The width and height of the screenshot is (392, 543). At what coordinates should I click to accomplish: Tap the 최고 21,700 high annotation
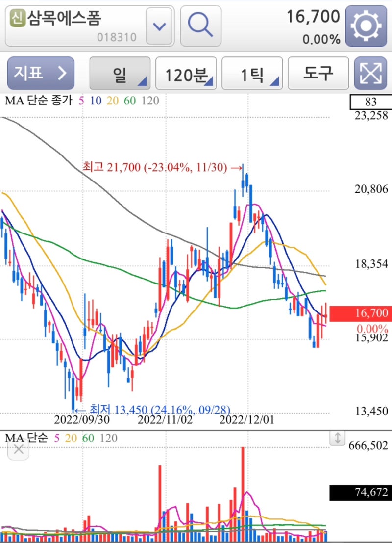pos(162,168)
